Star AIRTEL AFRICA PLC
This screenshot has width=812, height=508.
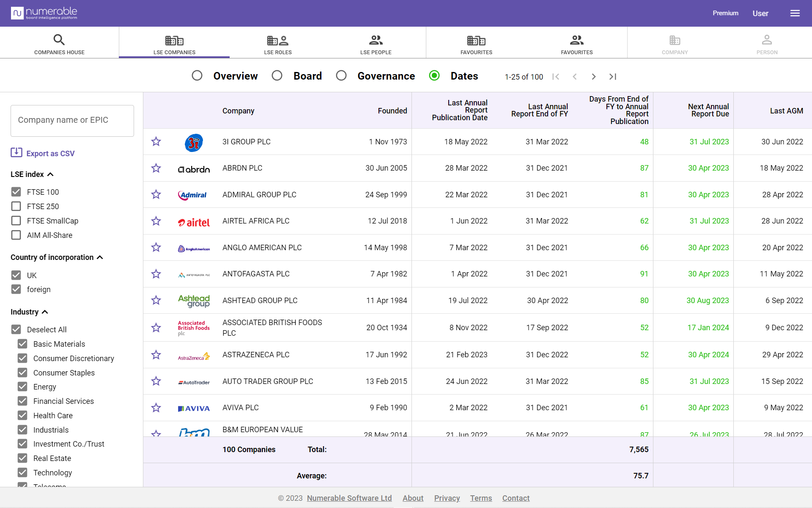(156, 221)
